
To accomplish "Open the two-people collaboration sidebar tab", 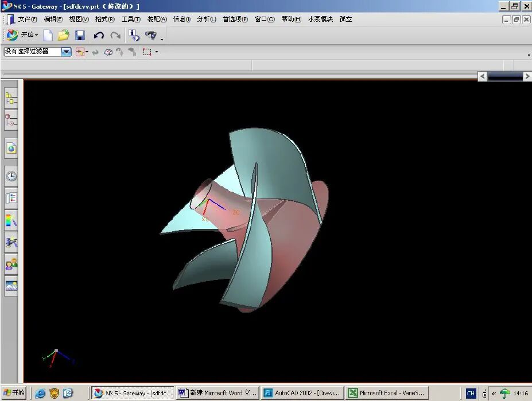I will tap(11, 263).
